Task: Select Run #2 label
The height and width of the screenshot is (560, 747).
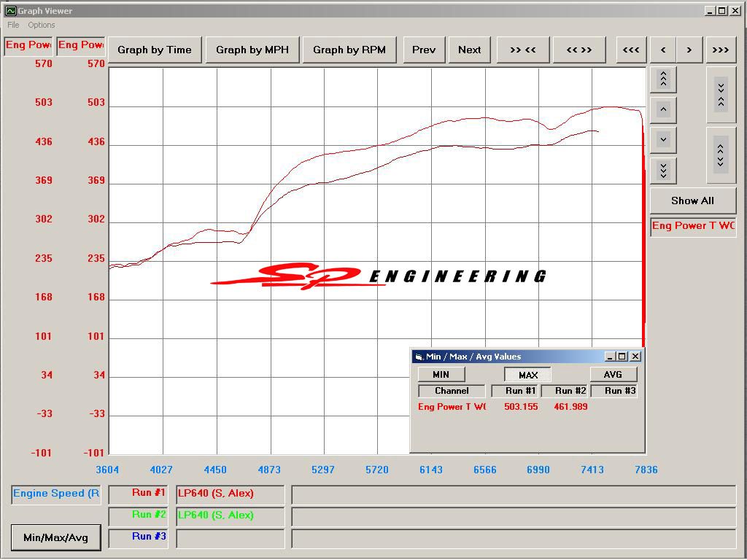Action: point(138,516)
